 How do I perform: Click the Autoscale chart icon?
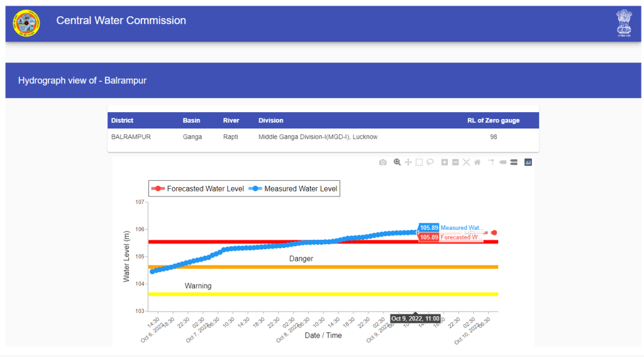pyautogui.click(x=466, y=162)
